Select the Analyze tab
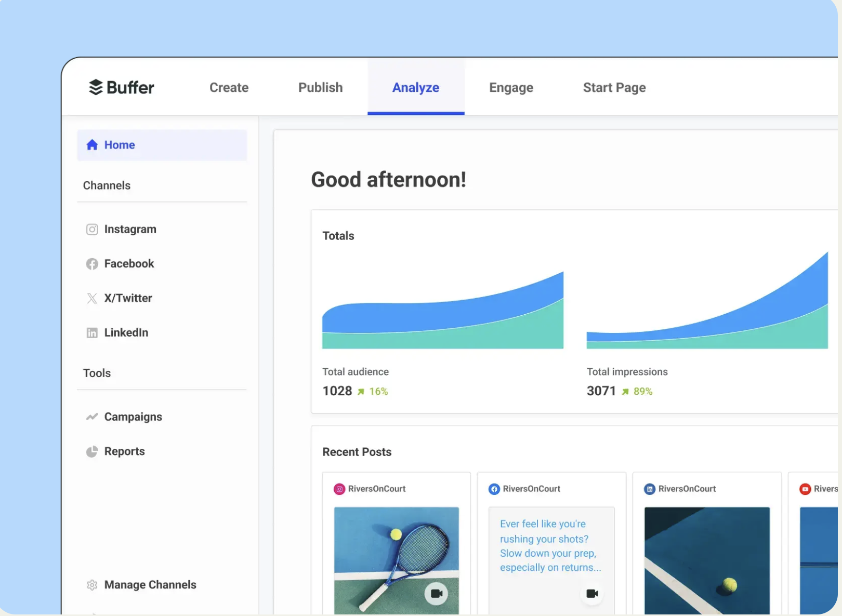This screenshot has width=842, height=616. click(x=416, y=87)
